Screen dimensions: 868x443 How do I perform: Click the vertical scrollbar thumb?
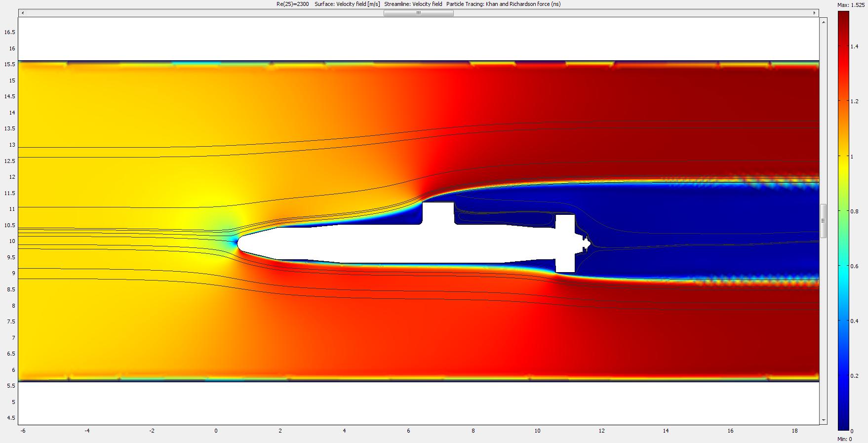(824, 221)
